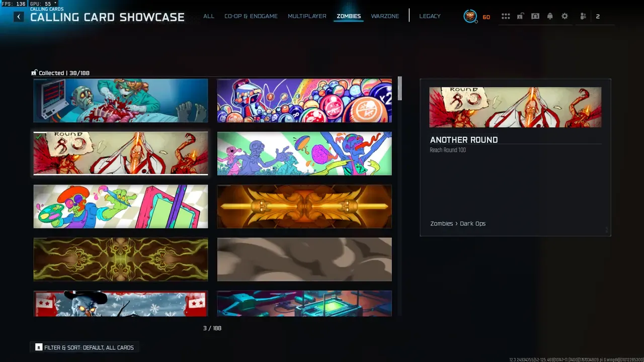Open the settings gear icon
Image resolution: width=644 pixels, height=362 pixels.
tap(565, 17)
